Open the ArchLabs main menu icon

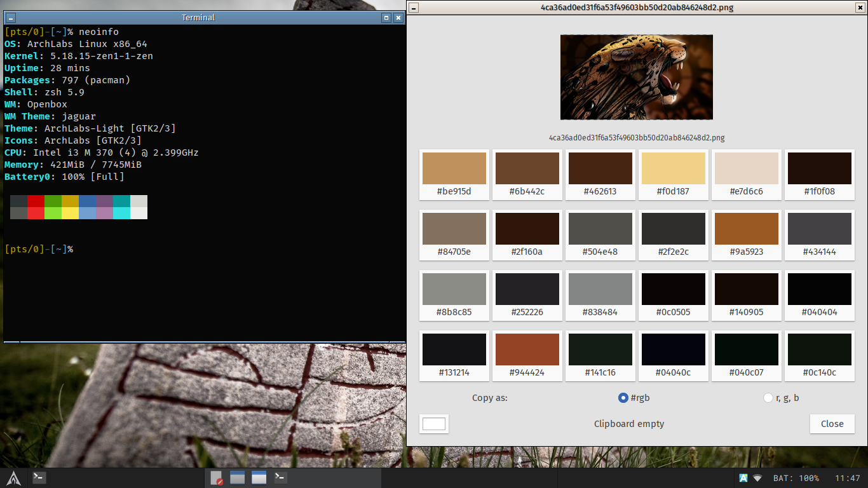(14, 478)
